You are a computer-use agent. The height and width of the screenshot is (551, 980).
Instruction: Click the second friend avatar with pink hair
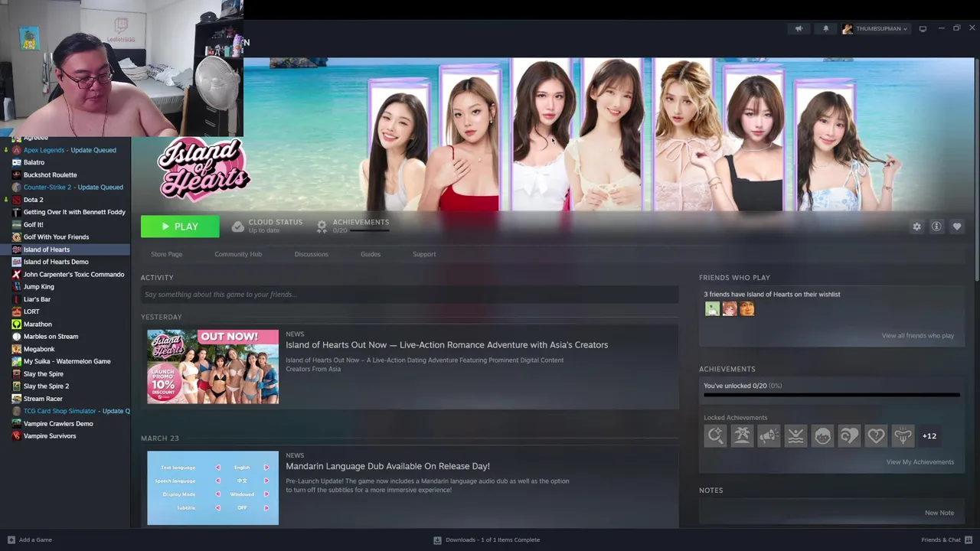point(730,309)
